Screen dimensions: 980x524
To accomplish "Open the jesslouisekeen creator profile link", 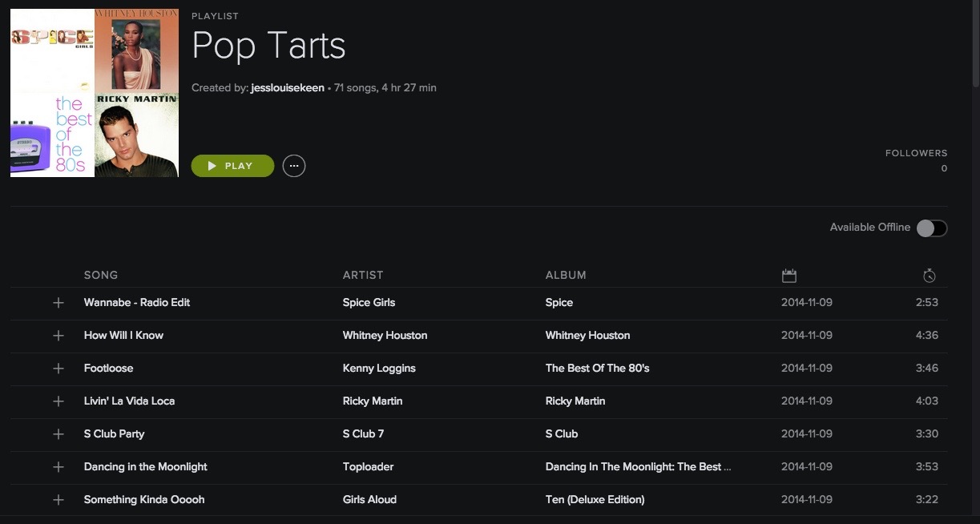I will pyautogui.click(x=288, y=87).
